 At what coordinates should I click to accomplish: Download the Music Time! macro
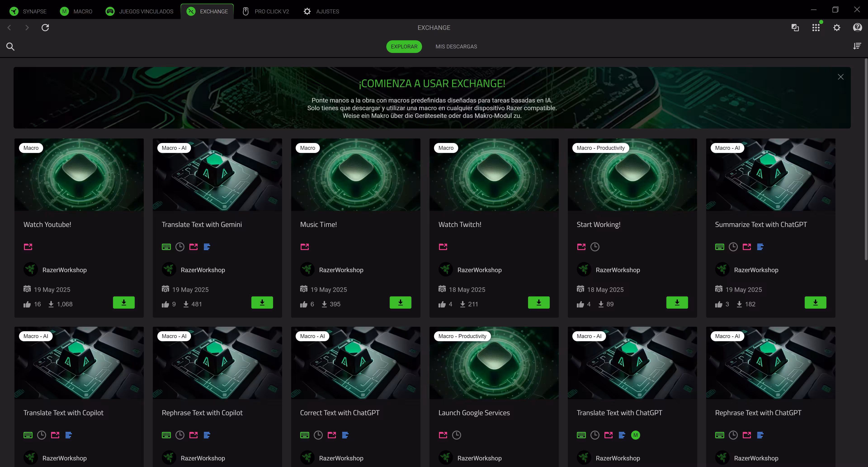pos(400,303)
